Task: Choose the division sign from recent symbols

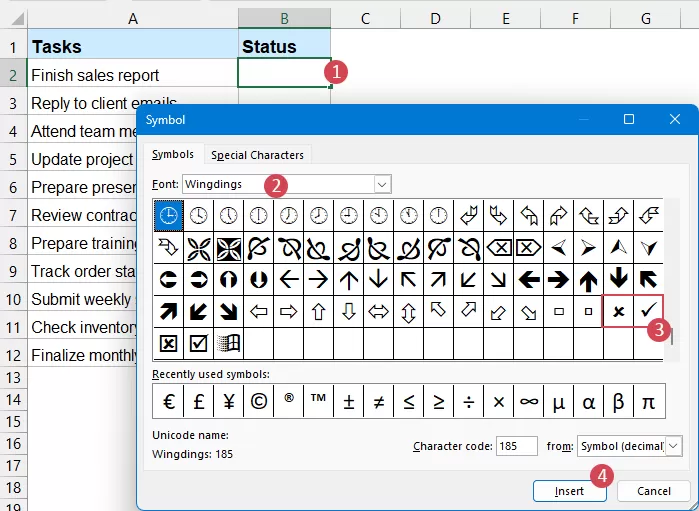Action: 469,402
